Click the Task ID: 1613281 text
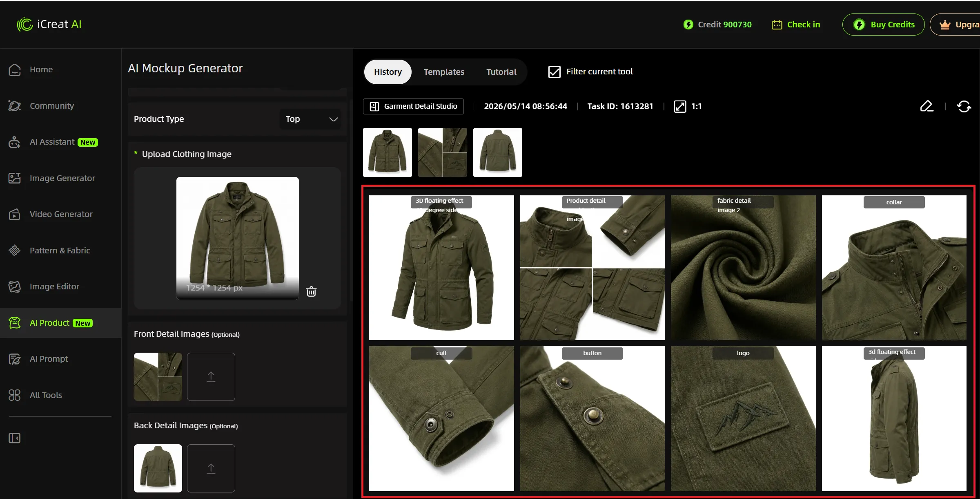 (x=620, y=106)
